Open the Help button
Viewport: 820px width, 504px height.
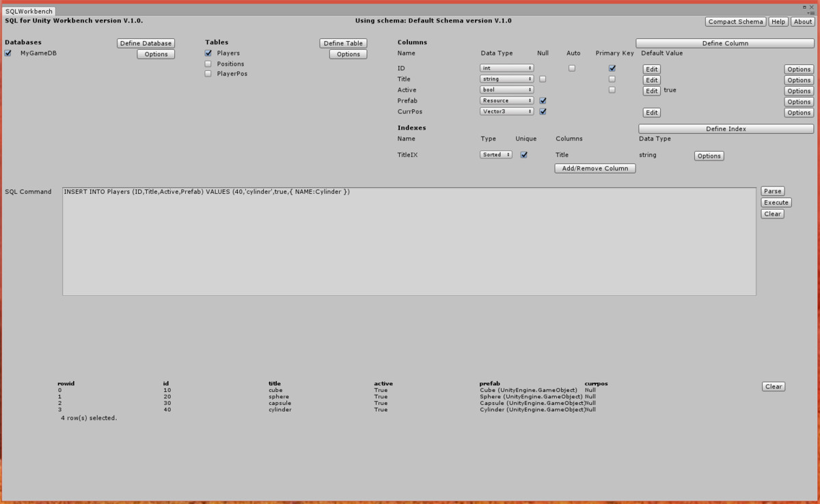(778, 22)
